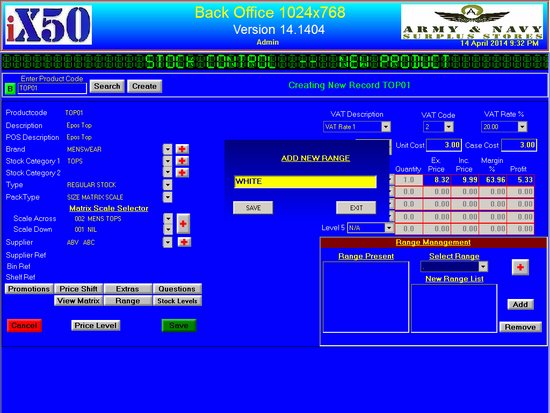Click SAVE in Add New Range dialog

pos(253,208)
